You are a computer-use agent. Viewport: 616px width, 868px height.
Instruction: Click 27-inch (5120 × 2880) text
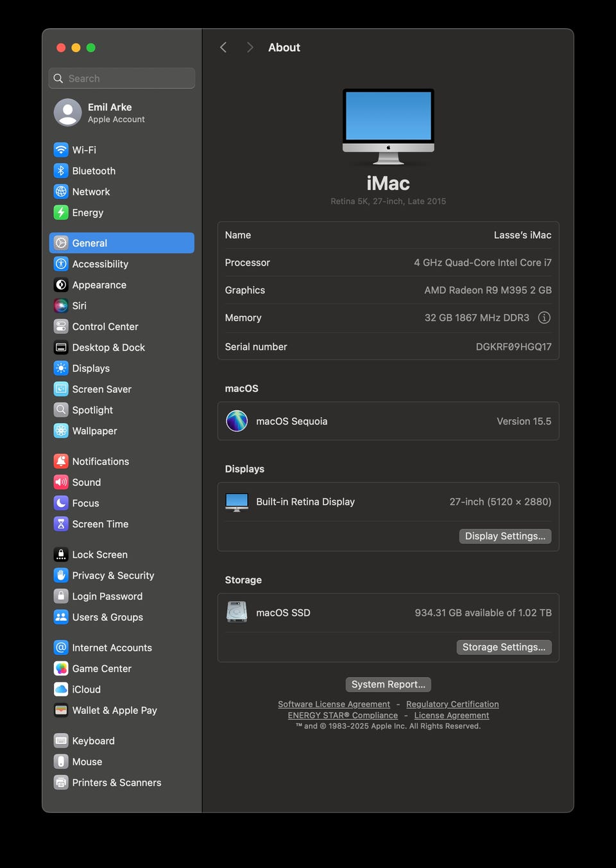click(500, 502)
